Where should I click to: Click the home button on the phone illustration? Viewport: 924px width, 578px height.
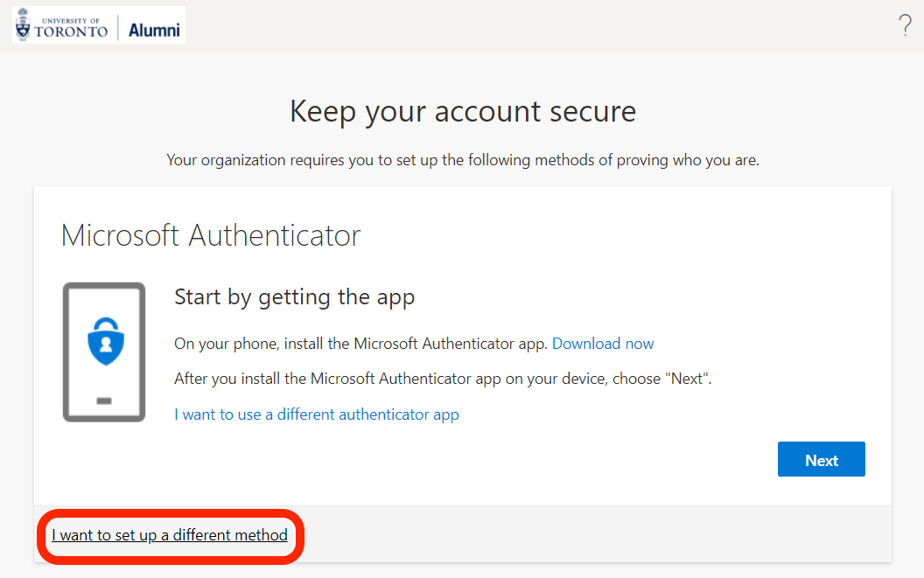(104, 401)
